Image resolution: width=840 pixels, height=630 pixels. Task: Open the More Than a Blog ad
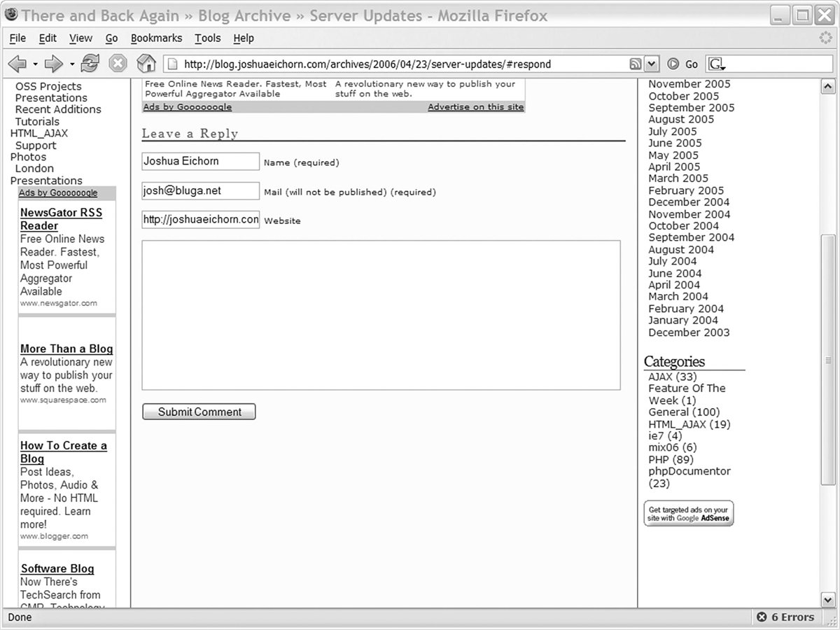click(x=66, y=349)
